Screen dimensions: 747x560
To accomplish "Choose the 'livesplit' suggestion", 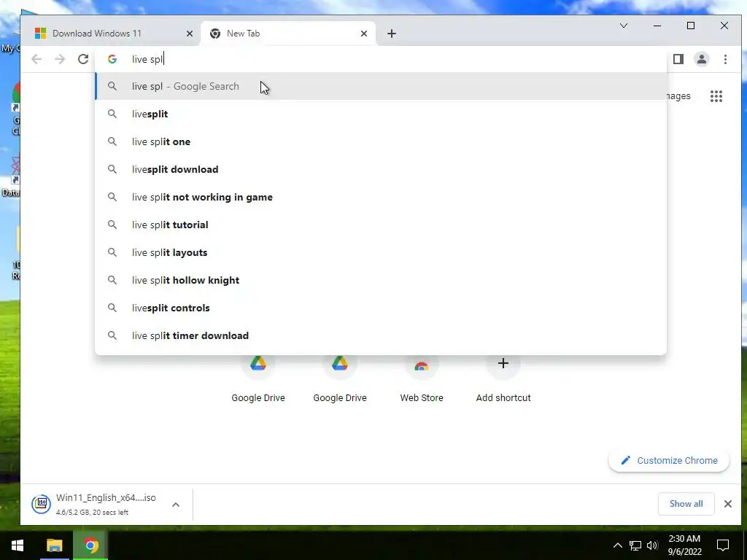I will 381,114.
